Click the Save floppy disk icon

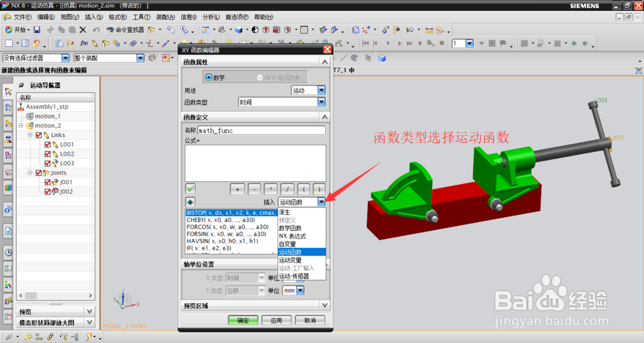pos(37,30)
